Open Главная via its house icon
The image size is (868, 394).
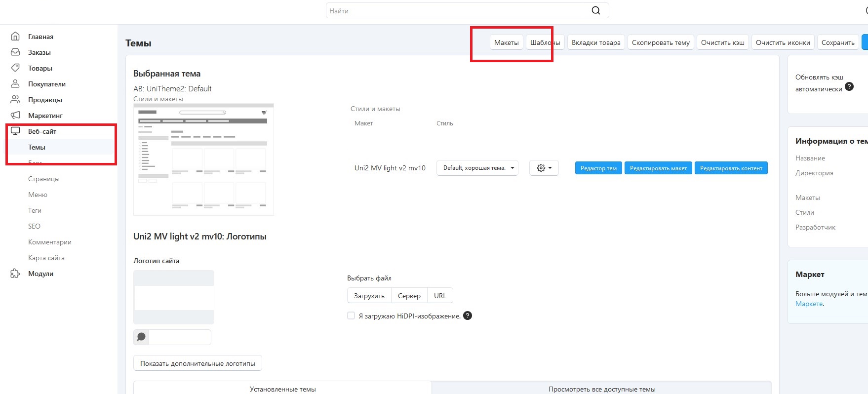pyautogui.click(x=15, y=37)
